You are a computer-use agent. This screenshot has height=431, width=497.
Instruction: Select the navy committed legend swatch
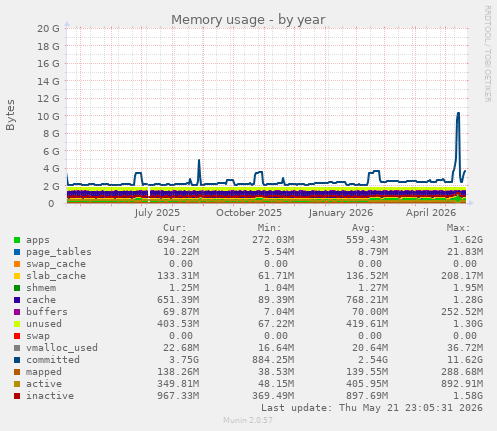point(17,360)
